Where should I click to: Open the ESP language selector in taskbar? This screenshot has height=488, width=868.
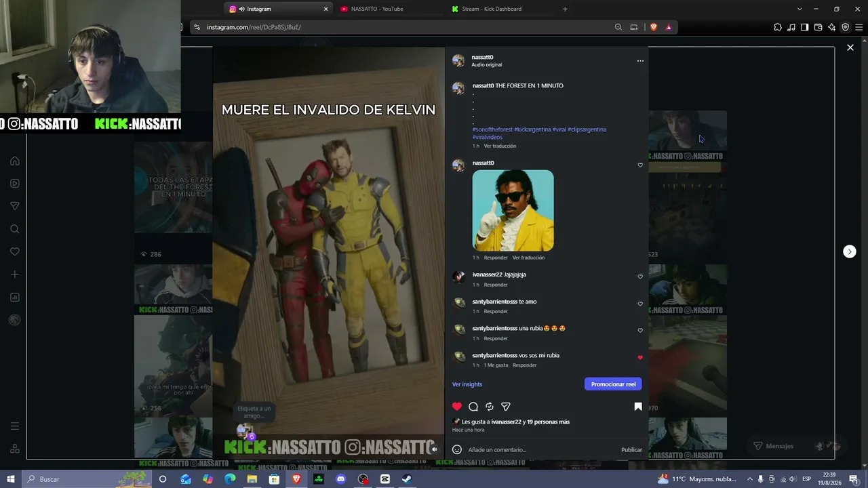point(806,479)
